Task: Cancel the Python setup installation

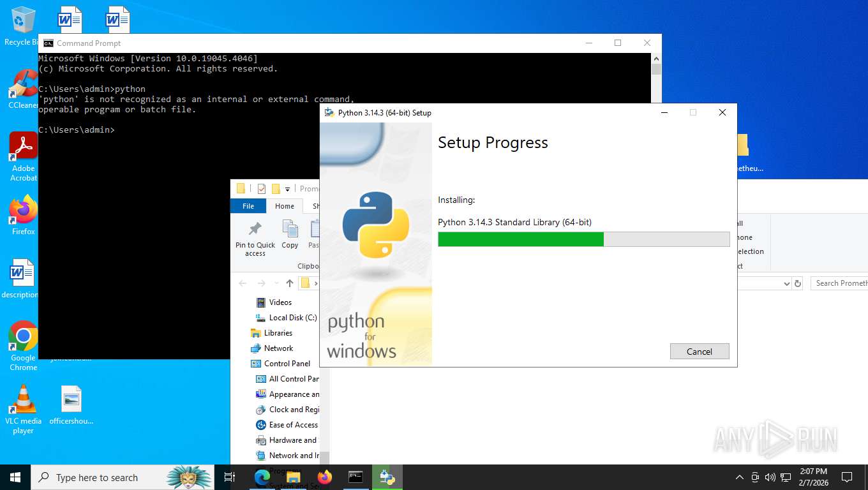Action: coord(700,352)
